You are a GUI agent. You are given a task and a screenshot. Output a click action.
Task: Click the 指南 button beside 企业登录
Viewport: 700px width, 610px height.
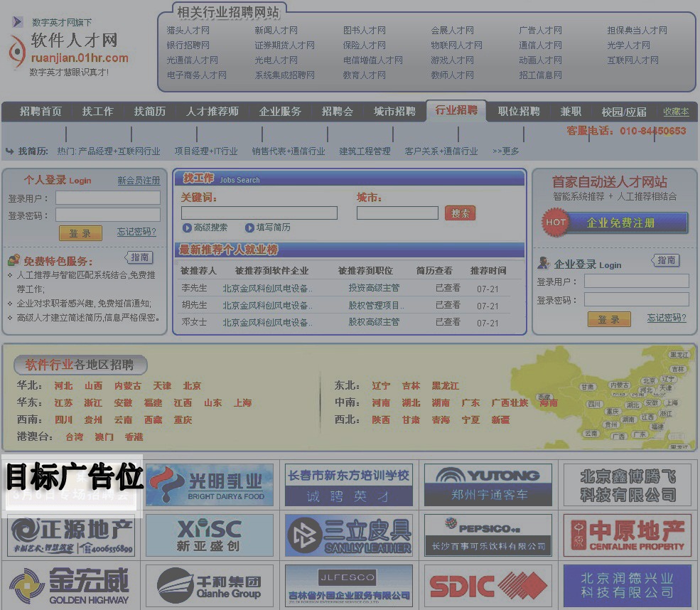click(666, 260)
